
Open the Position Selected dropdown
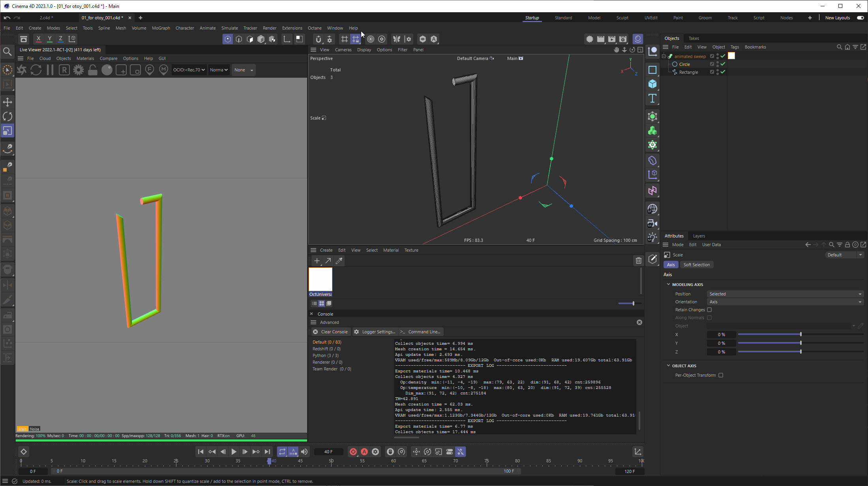click(x=784, y=294)
